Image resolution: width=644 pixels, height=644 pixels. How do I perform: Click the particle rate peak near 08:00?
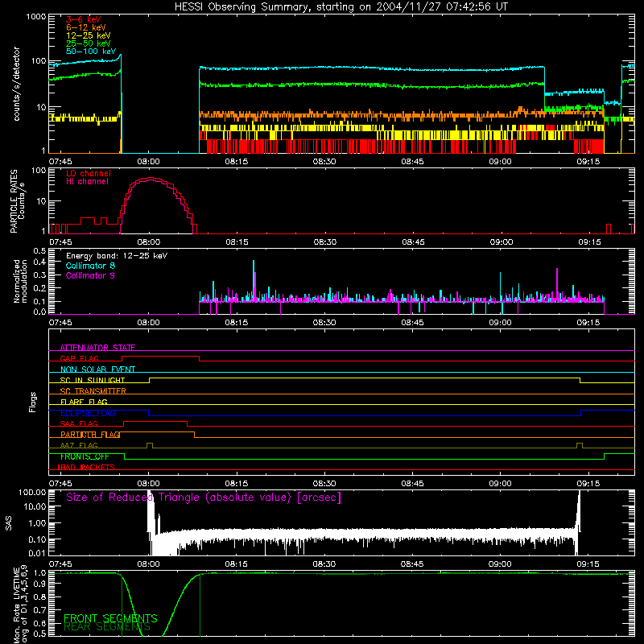(151, 179)
